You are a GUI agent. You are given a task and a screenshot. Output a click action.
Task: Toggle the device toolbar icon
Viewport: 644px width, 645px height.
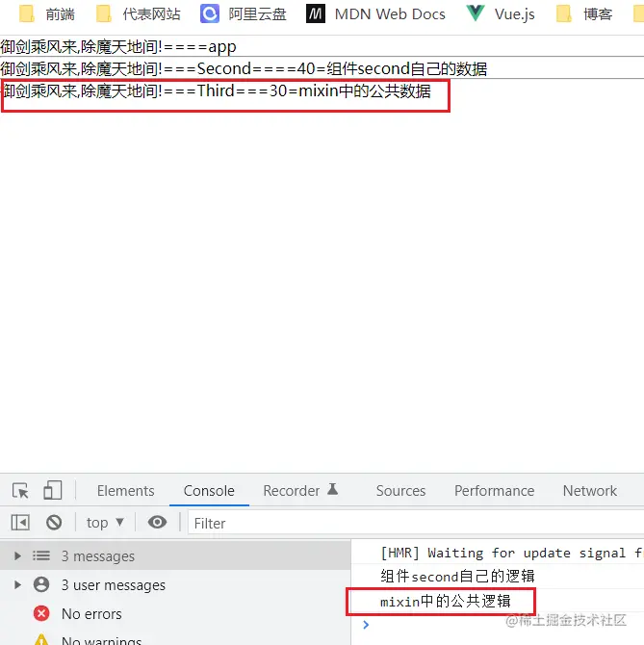point(53,490)
